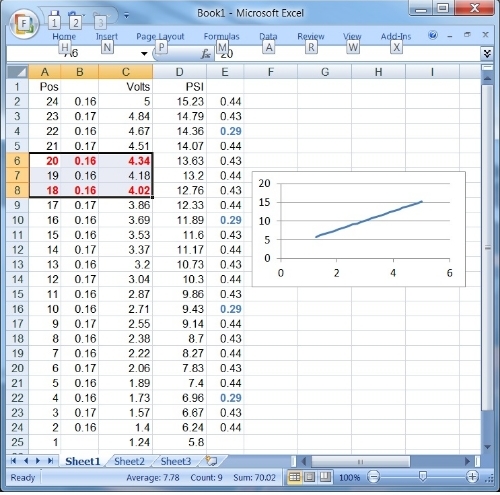Open Customize Quick Access Toolbar dropdown
500x495 pixels.
(x=126, y=15)
